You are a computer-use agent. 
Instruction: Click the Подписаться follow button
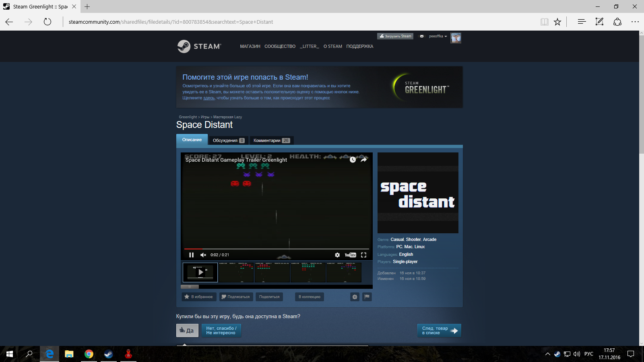click(236, 297)
